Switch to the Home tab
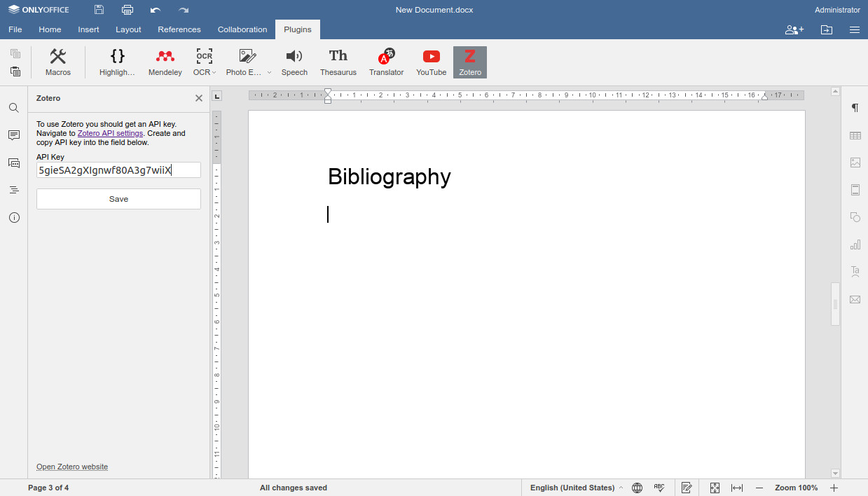868x496 pixels. coord(50,29)
